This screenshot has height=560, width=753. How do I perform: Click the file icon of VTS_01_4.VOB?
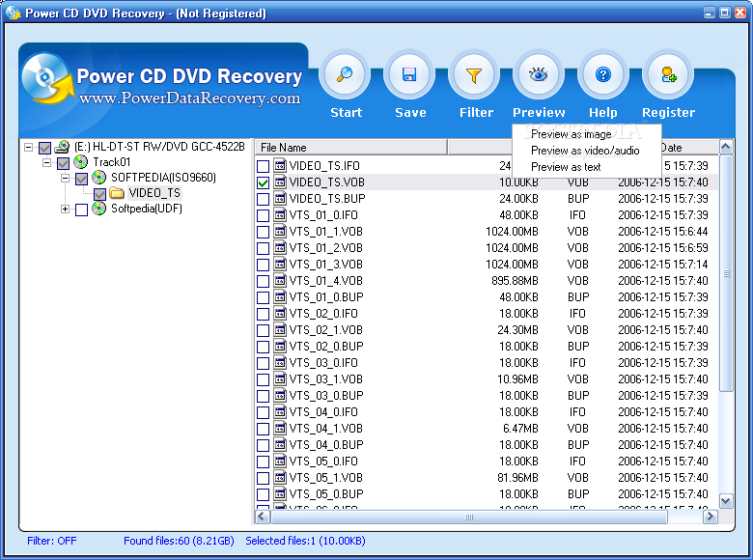[280, 280]
